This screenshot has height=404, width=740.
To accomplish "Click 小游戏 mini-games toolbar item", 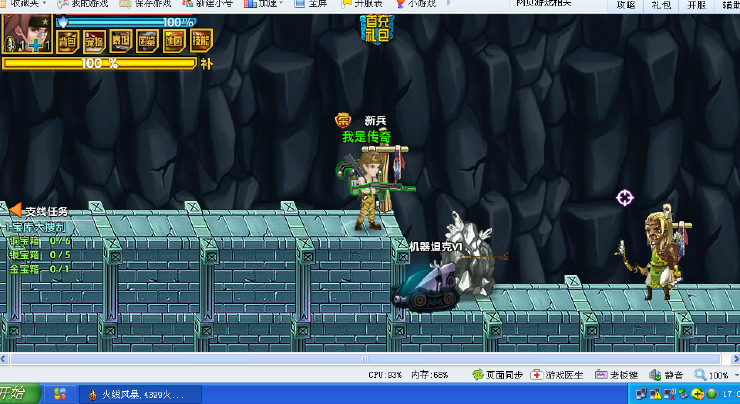I will 416,4.
